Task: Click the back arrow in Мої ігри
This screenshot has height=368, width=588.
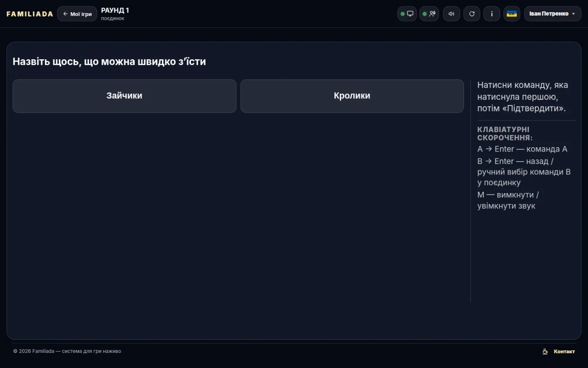Action: click(66, 14)
